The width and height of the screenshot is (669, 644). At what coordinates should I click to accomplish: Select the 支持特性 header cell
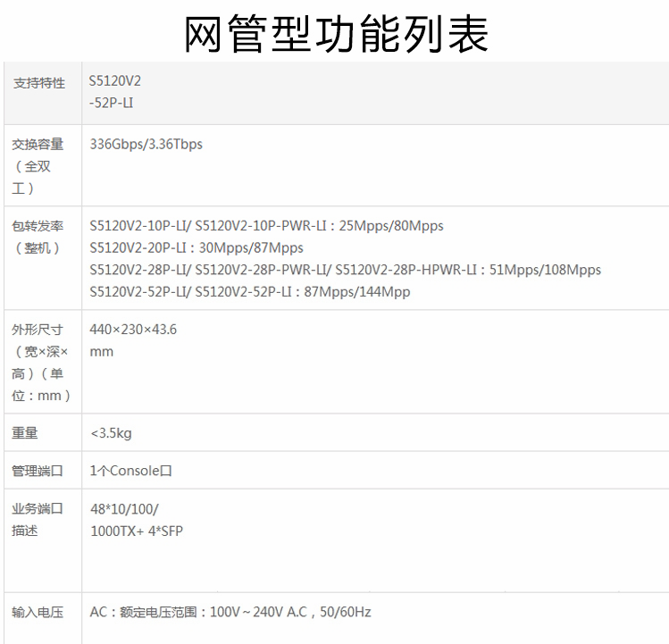(38, 83)
